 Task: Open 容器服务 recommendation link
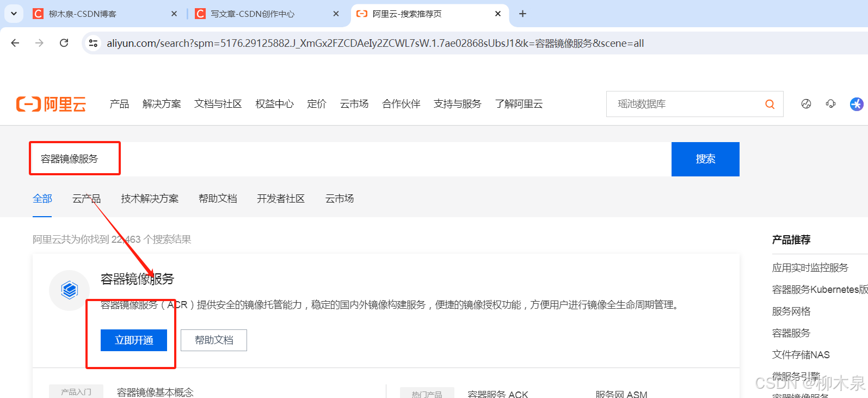point(791,333)
